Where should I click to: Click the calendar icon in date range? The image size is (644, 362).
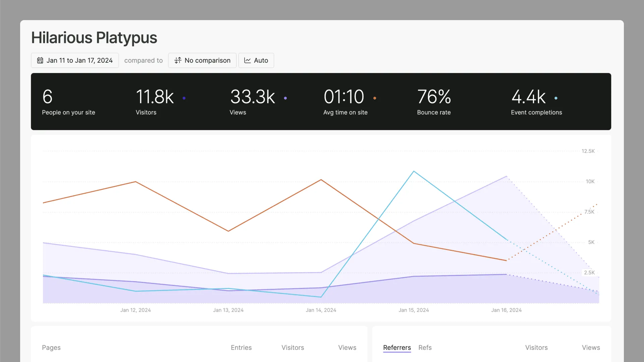pyautogui.click(x=40, y=60)
